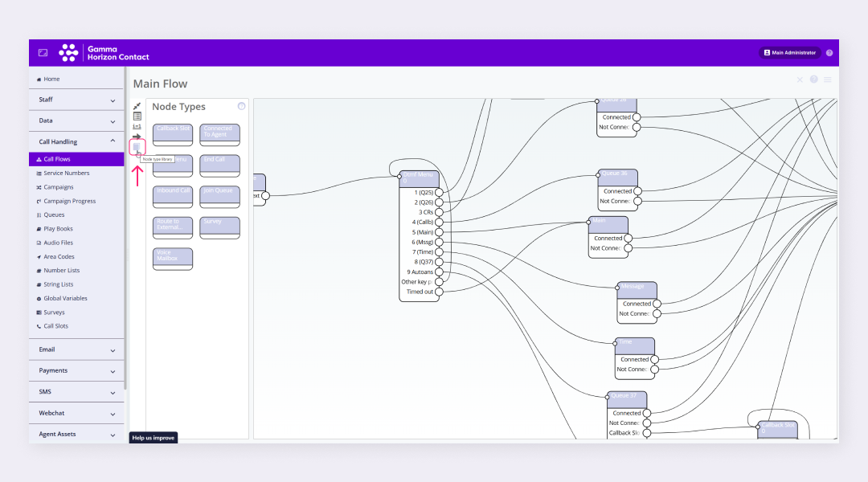Select the Queue 37 node header
The width and height of the screenshot is (868, 482).
(x=627, y=399)
